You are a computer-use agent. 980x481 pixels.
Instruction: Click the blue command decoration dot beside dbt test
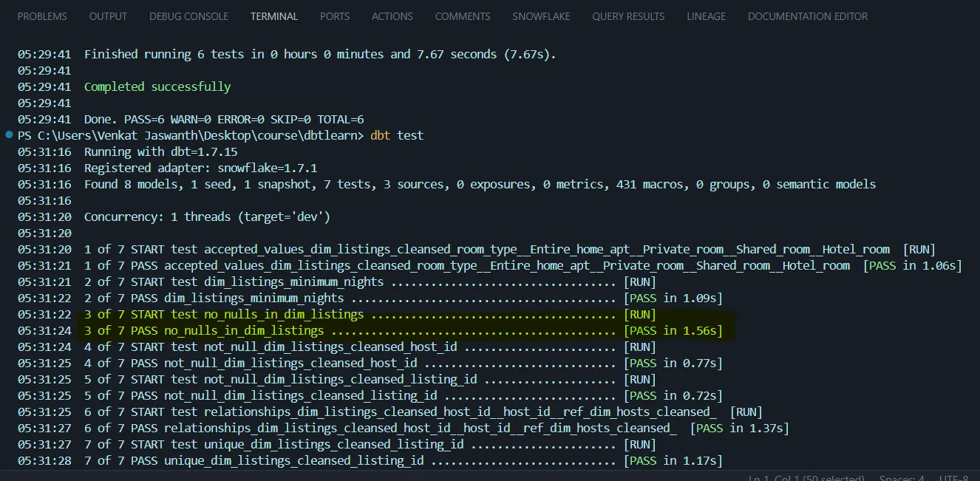point(7,134)
